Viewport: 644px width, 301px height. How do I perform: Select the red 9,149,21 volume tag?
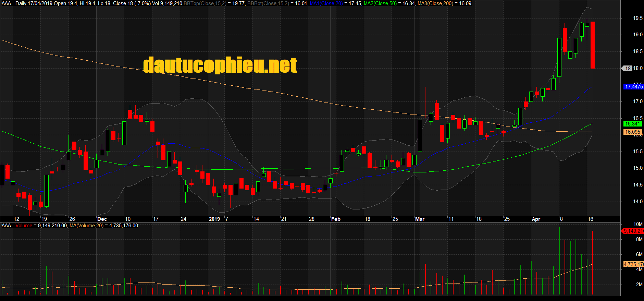[x=633, y=231]
